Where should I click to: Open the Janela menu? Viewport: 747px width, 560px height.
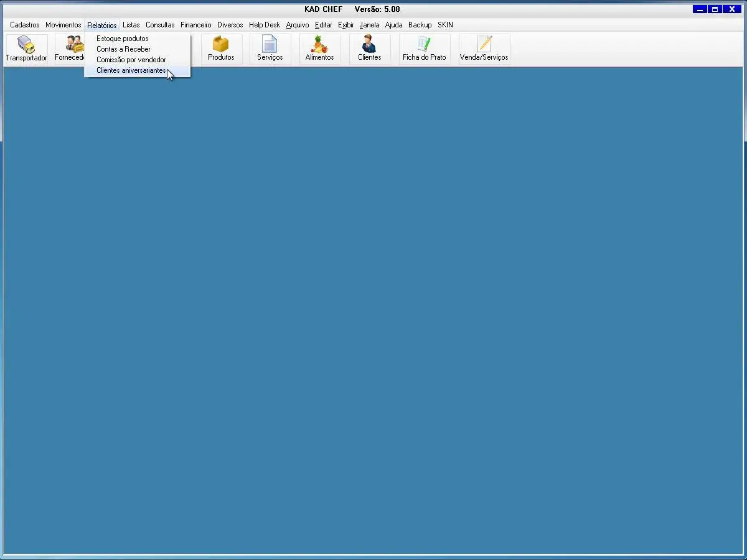[x=369, y=25]
